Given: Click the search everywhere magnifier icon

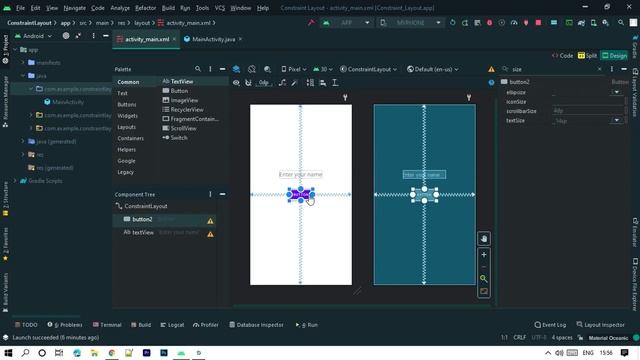Looking at the screenshot, I should 621,23.
